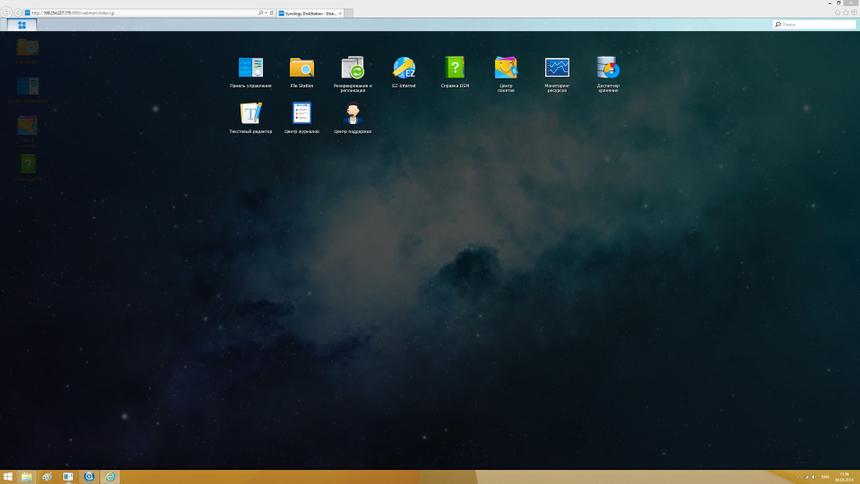
Task: Open Центр пакетов (Package Center)
Action: point(506,68)
